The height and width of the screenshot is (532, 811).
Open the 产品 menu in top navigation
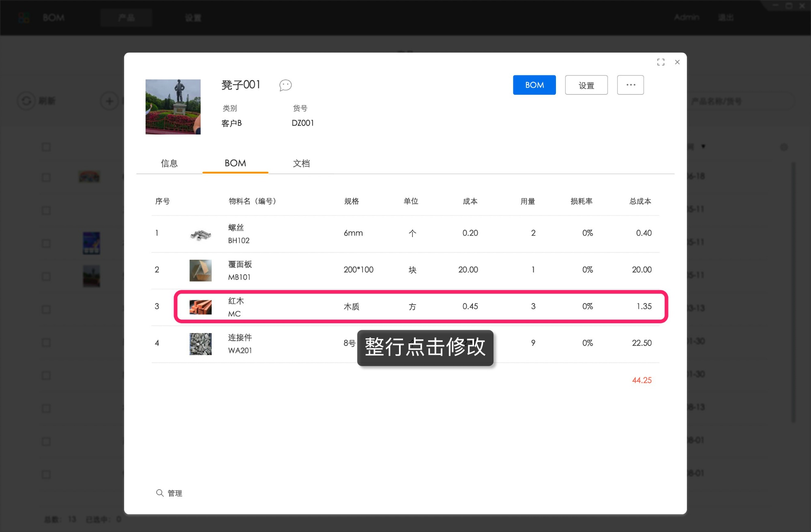126,18
